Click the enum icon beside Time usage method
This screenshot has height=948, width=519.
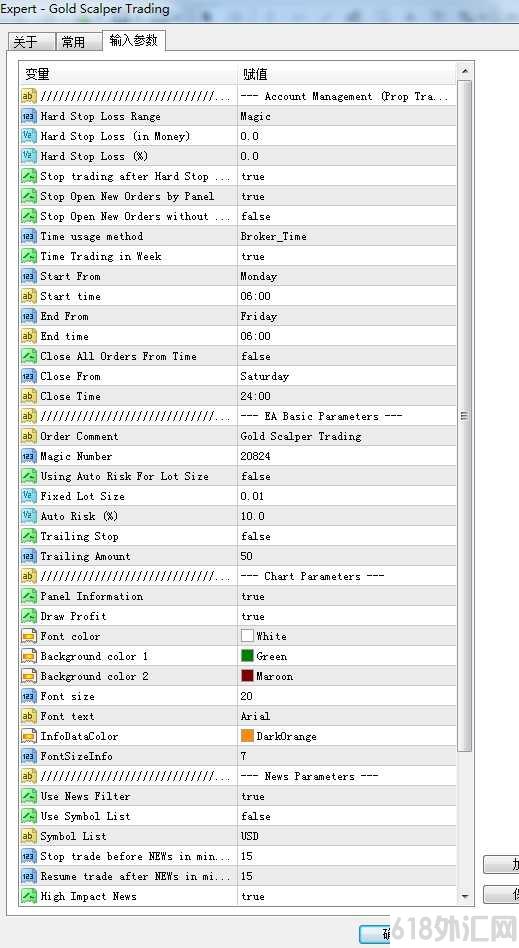tap(28, 236)
